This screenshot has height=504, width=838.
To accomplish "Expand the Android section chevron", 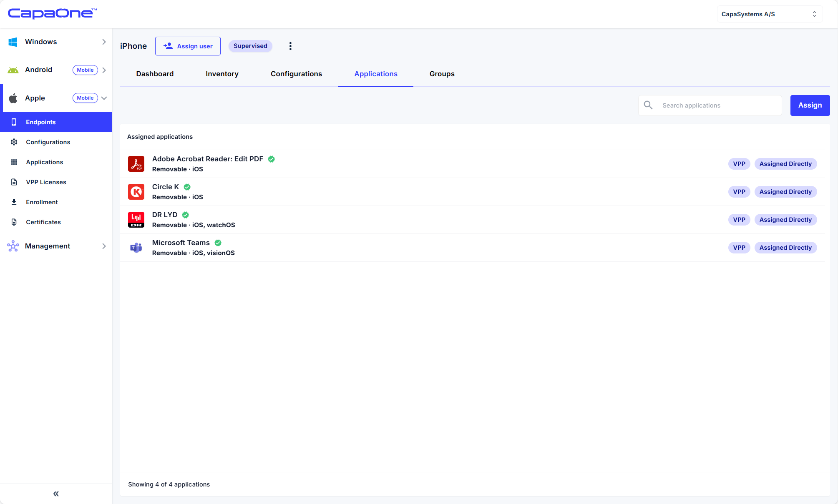I will coord(104,70).
